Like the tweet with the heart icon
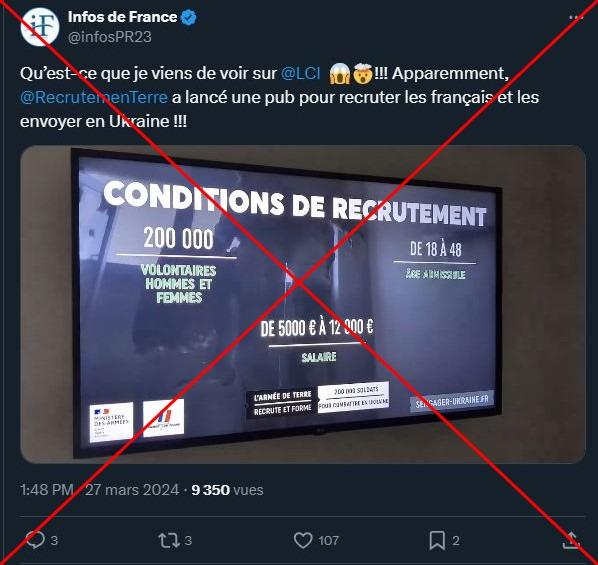 pos(303,540)
